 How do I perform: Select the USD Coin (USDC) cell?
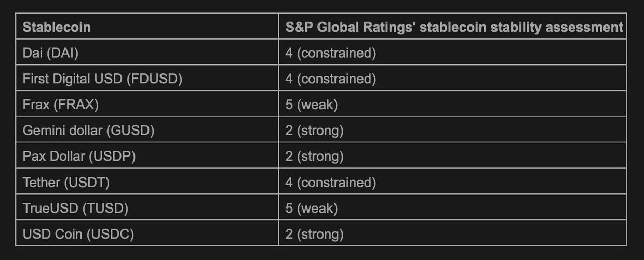78,235
